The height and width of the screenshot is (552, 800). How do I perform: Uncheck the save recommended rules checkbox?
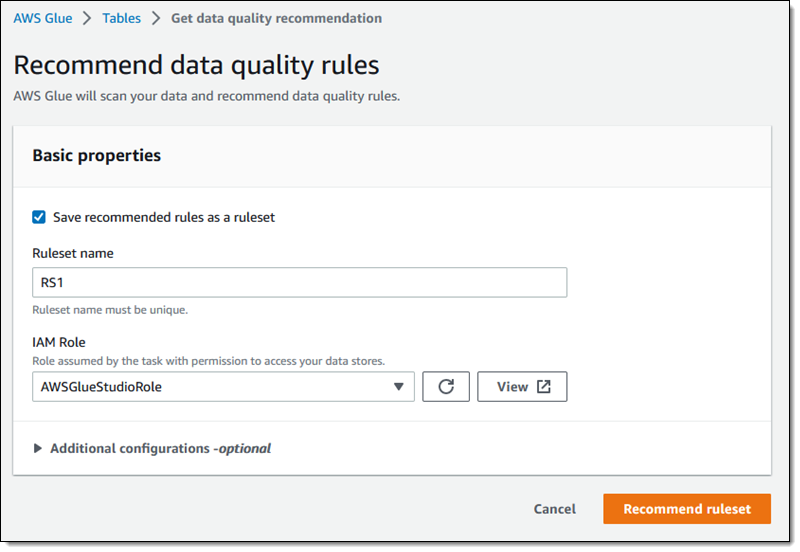(x=39, y=217)
